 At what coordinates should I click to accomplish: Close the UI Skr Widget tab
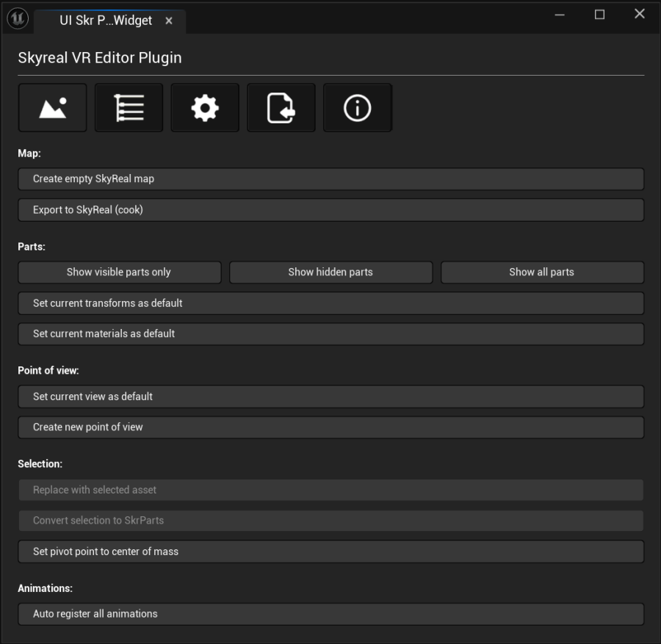coord(169,21)
